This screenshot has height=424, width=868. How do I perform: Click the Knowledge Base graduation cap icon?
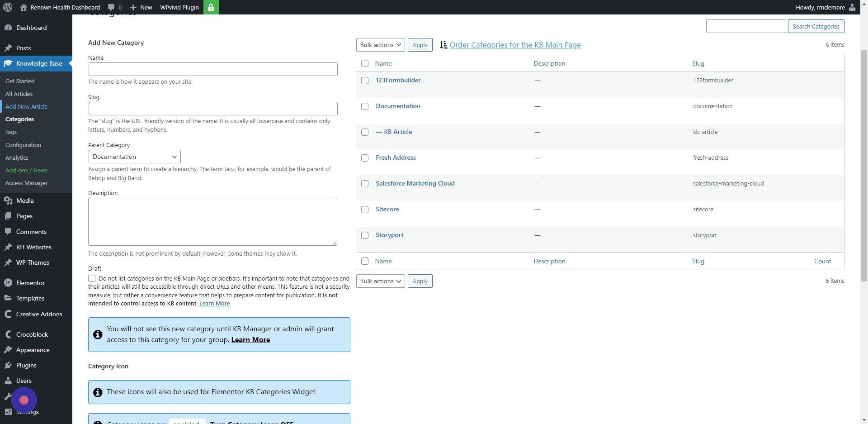click(x=8, y=63)
